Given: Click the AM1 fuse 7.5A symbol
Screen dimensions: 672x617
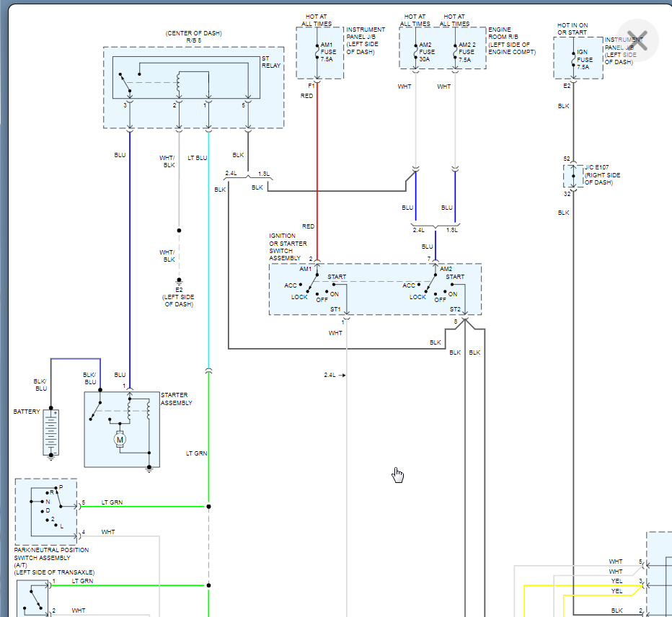Looking at the screenshot, I should coord(317,52).
